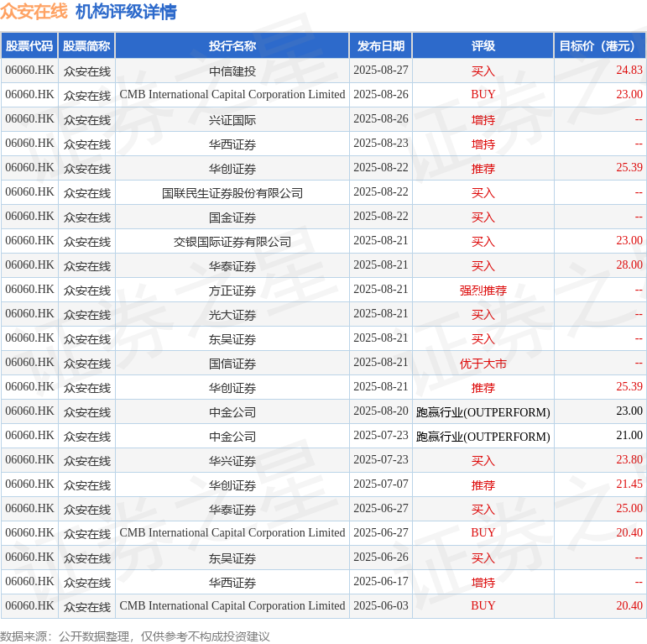The width and height of the screenshot is (647, 644).
Task: Click 光大证券 bank name cell
Action: 232,315
